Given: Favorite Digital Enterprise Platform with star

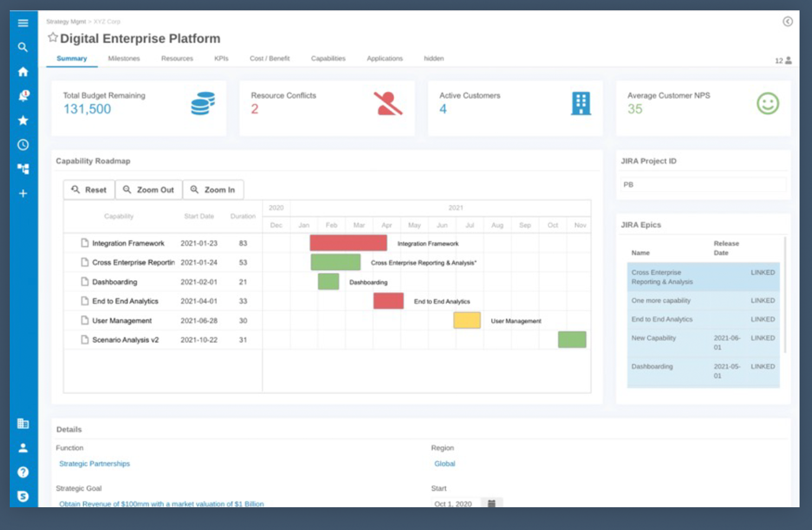Looking at the screenshot, I should [x=53, y=38].
